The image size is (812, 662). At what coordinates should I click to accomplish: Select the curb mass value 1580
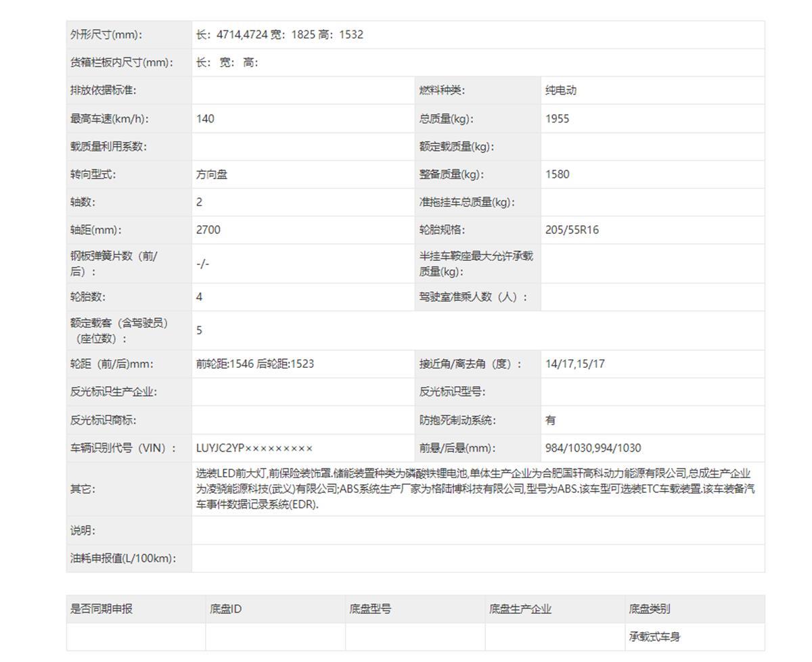tap(558, 174)
